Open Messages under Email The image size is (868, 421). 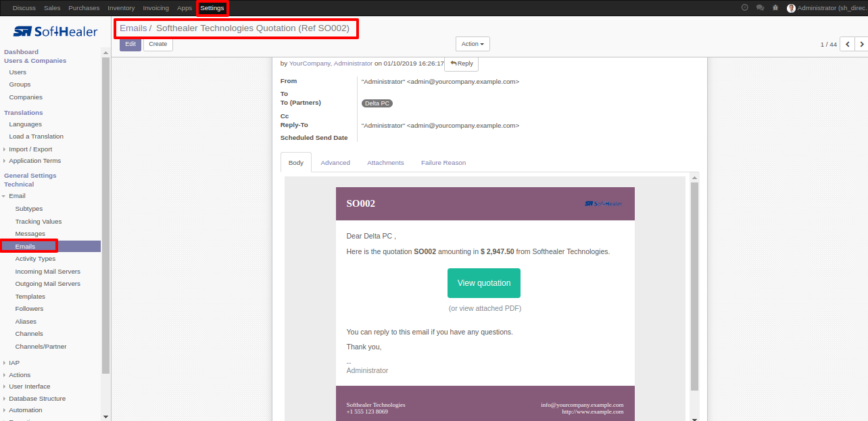coord(30,234)
